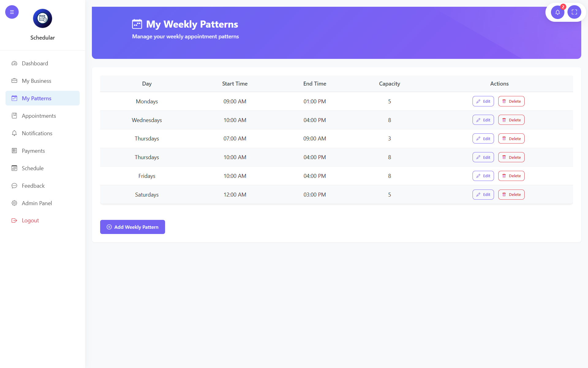Click the Schedular logo icon
Screen dimensions: 588x368
42,18
